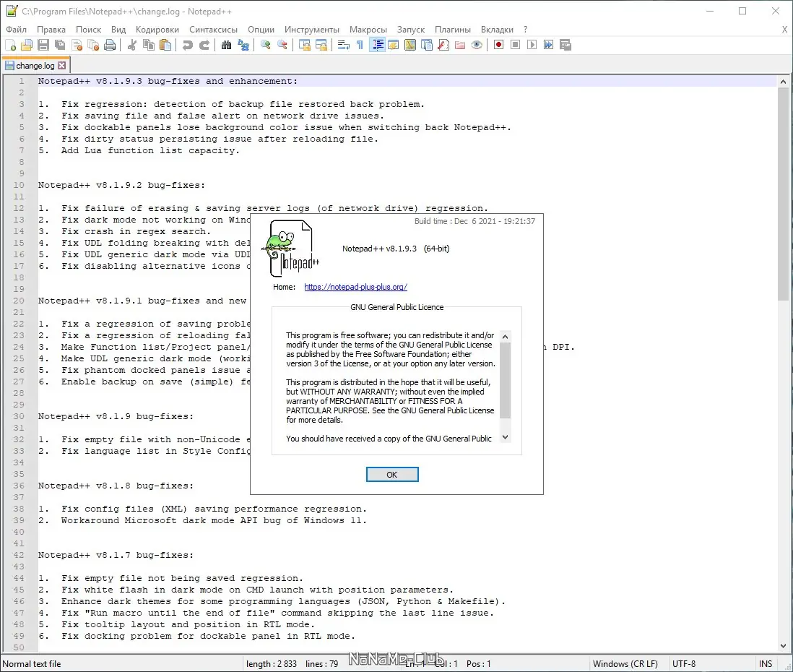
Task: Click the Redo arrow icon
Action: click(x=204, y=45)
